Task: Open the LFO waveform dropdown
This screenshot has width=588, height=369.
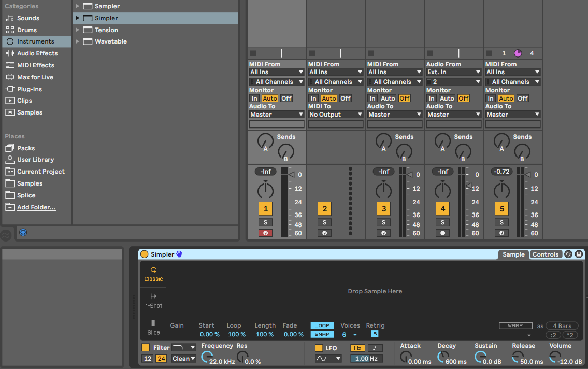Action: [x=328, y=359]
